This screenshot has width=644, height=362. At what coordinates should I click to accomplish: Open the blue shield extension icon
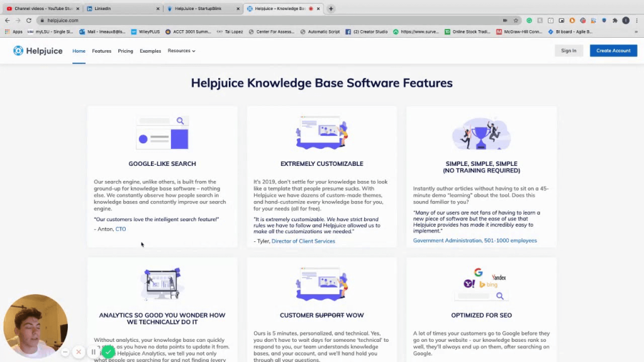[x=604, y=20]
